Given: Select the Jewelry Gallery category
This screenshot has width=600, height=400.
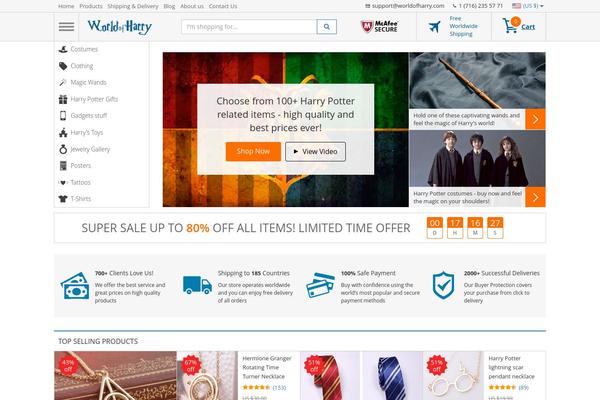Looking at the screenshot, I should coord(90,149).
